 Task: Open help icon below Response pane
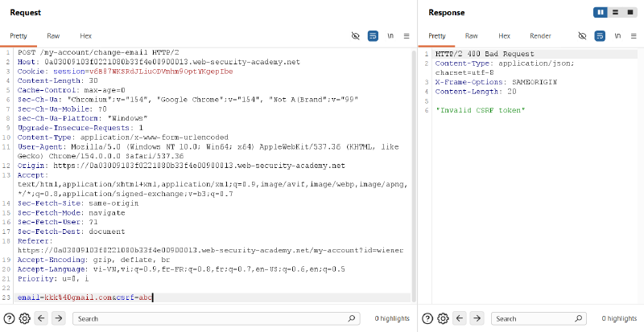427,318
